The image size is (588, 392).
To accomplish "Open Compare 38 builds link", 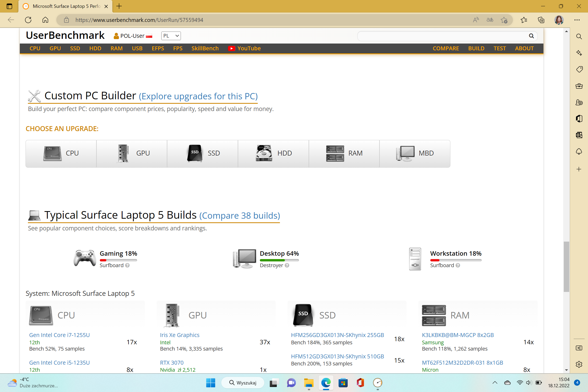I will (x=240, y=216).
